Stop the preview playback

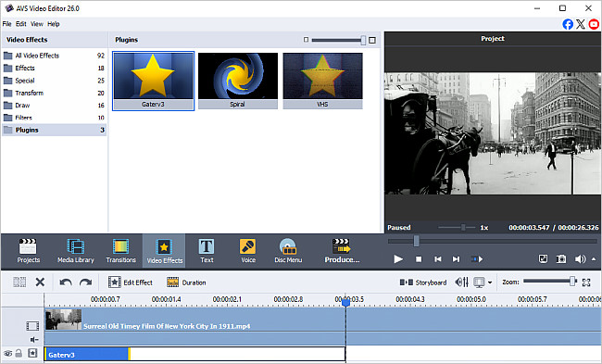coord(419,259)
